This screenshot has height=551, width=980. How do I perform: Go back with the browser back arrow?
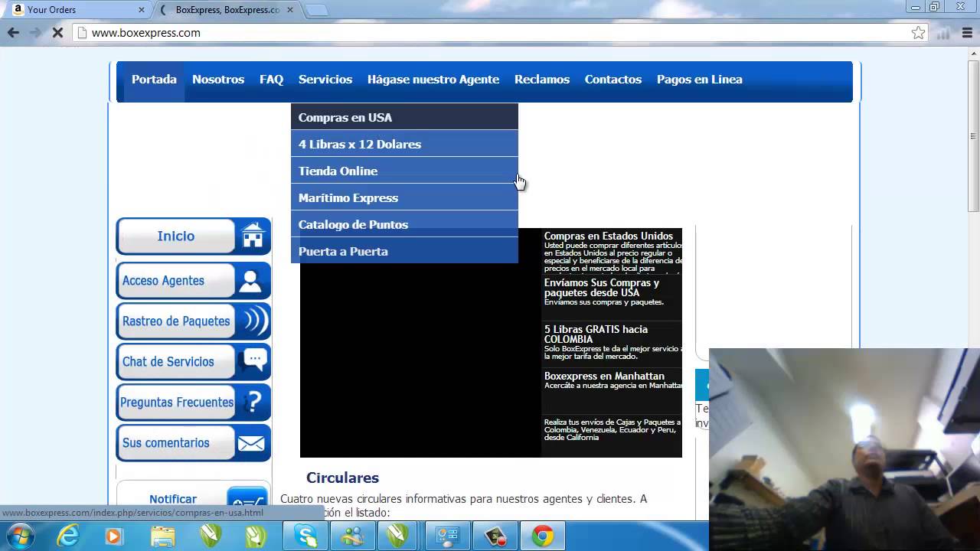pos(13,33)
